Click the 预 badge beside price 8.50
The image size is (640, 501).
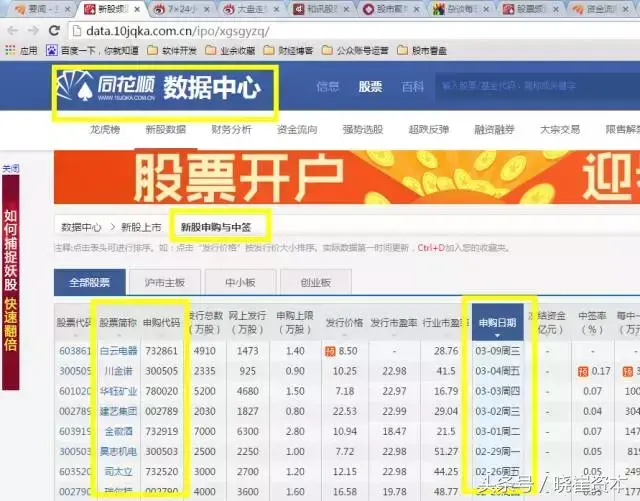pyautogui.click(x=330, y=351)
